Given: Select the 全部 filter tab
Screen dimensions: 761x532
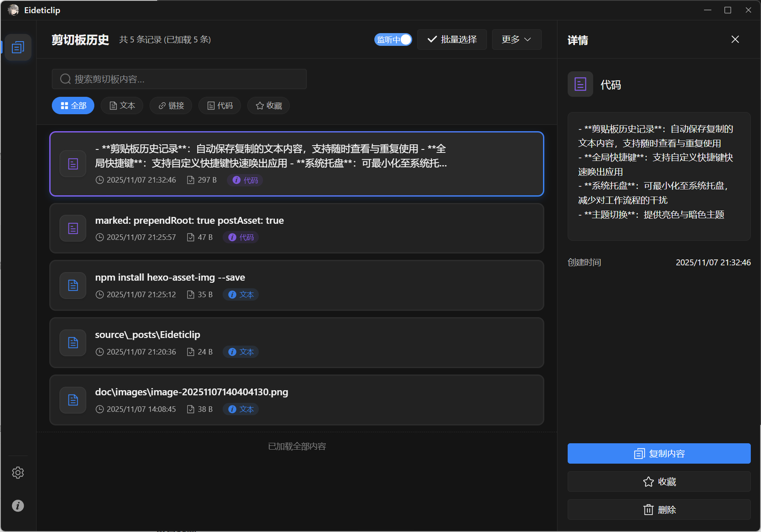Looking at the screenshot, I should pyautogui.click(x=73, y=106).
